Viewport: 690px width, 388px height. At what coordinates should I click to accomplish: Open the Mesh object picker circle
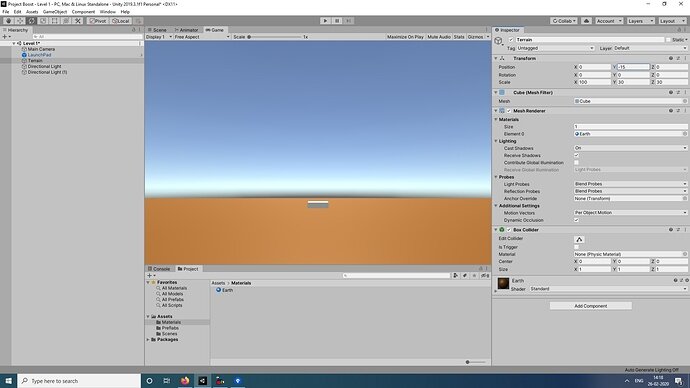click(685, 101)
